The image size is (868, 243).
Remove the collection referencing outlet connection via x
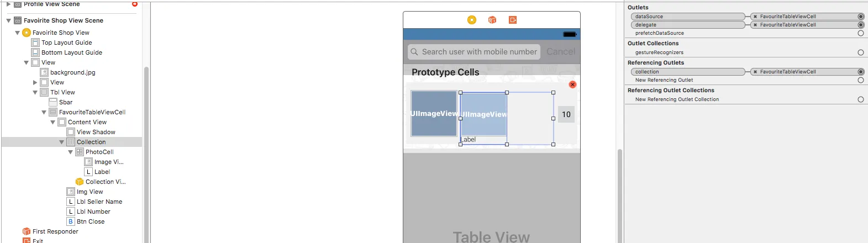pyautogui.click(x=755, y=72)
